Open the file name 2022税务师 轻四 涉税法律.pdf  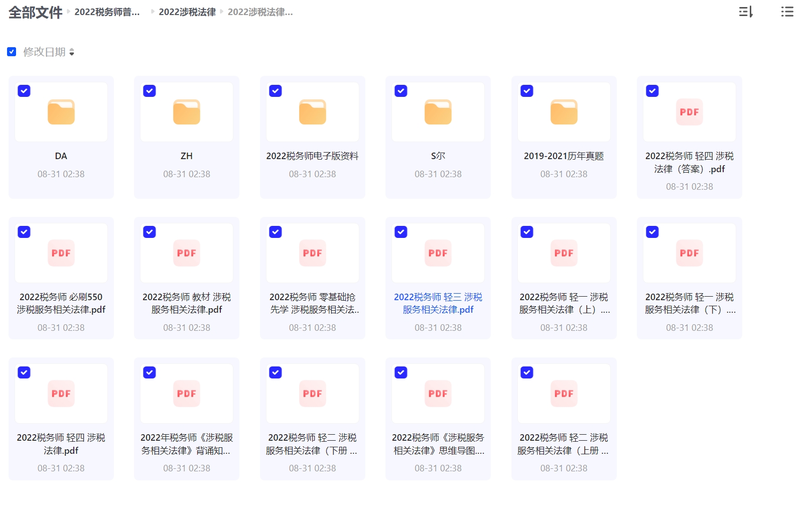[61, 444]
